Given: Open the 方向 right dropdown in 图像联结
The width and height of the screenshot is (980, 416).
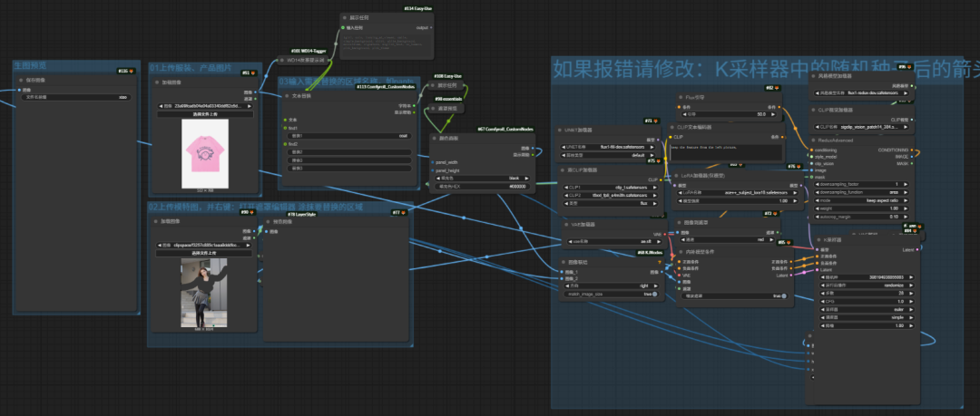Looking at the screenshot, I should [610, 285].
